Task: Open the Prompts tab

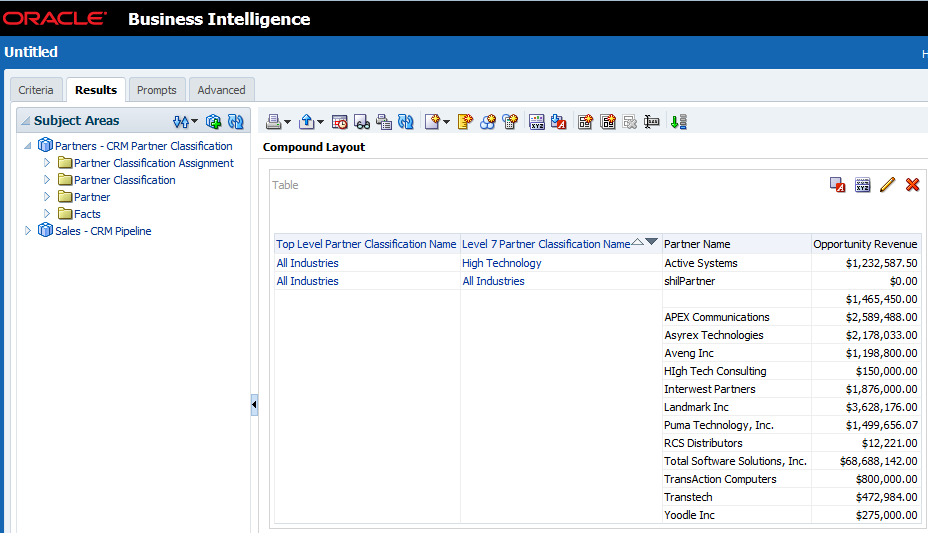Action: 157,90
